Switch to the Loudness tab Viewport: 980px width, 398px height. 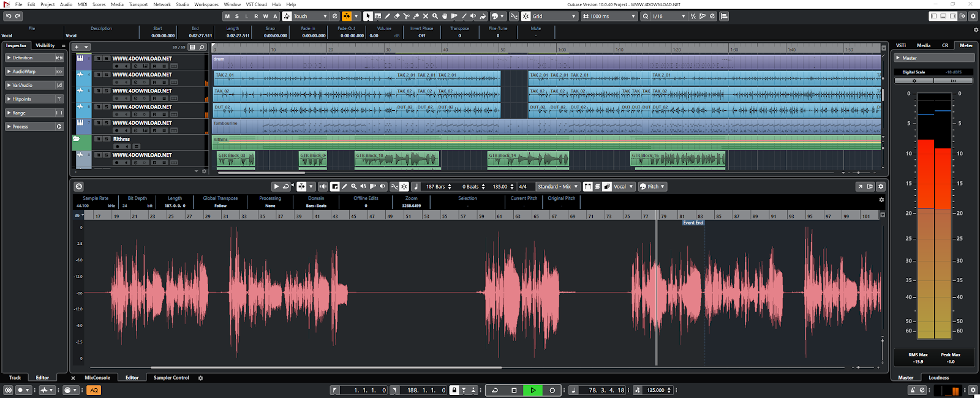click(939, 378)
